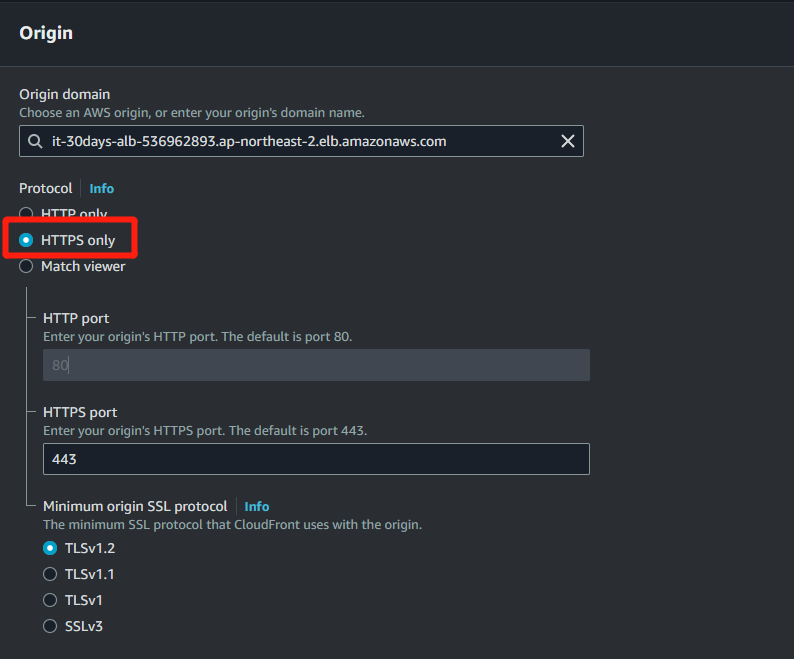Image resolution: width=794 pixels, height=659 pixels.
Task: Click the HTTPS port label
Action: click(80, 412)
